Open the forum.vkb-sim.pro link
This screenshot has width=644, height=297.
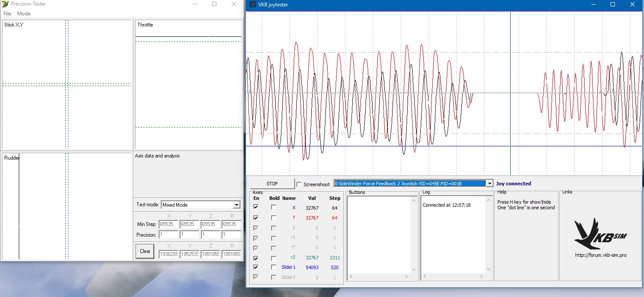(x=601, y=255)
